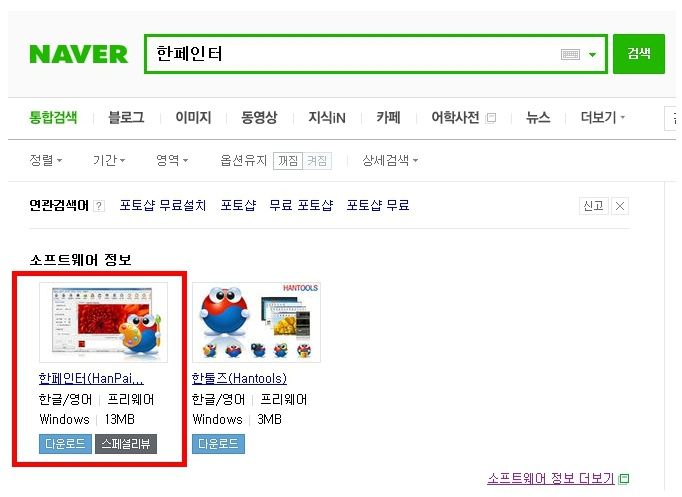Click the new-window icon beside 어학사전

click(x=491, y=118)
